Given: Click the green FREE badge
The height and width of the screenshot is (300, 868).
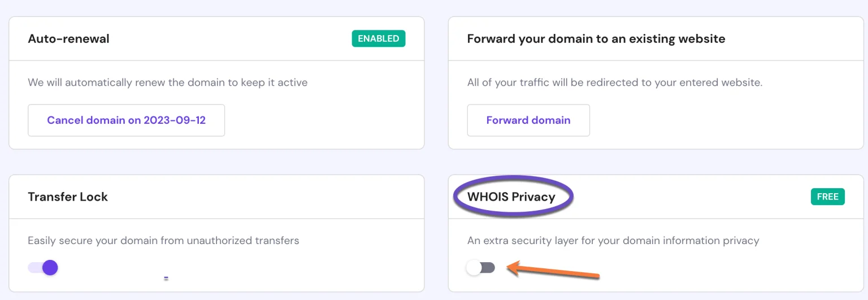Looking at the screenshot, I should (827, 197).
